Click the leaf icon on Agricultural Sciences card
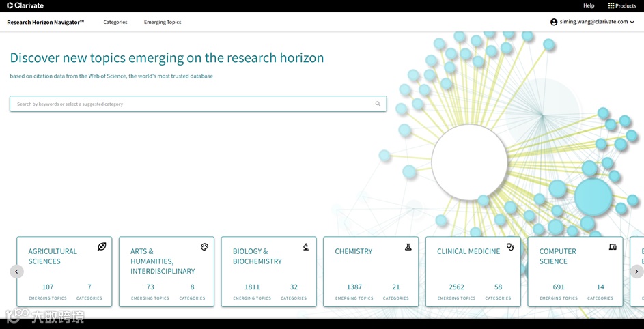 point(102,246)
